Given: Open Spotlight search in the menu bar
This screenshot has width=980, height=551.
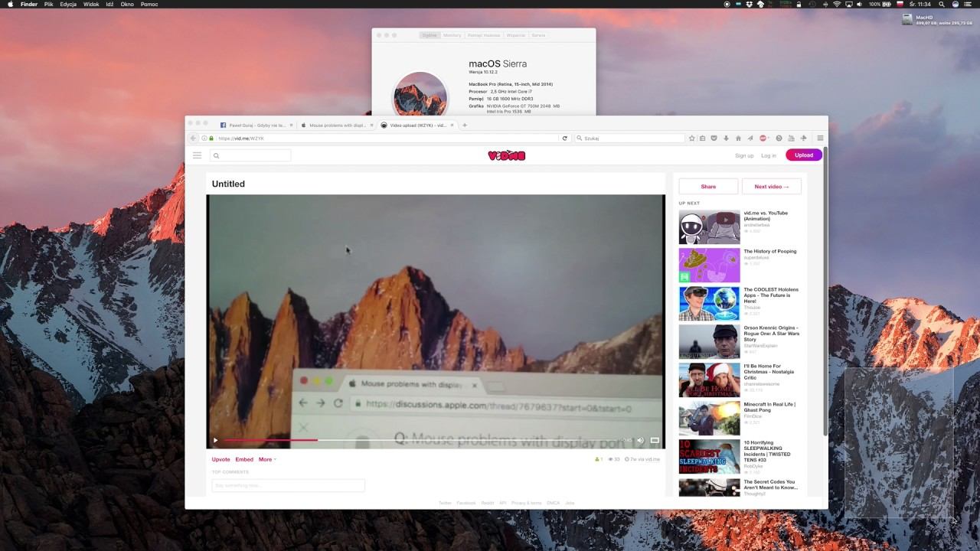Looking at the screenshot, I should point(941,4).
